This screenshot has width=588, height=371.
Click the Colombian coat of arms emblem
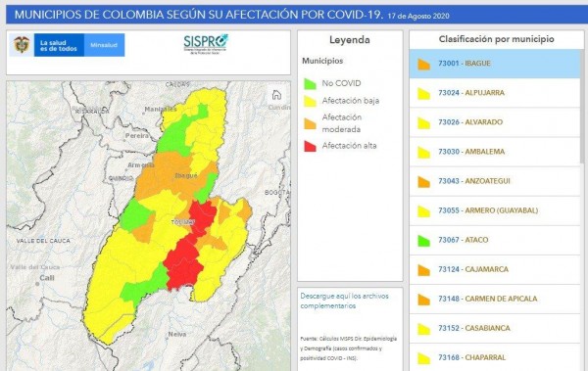(x=22, y=45)
